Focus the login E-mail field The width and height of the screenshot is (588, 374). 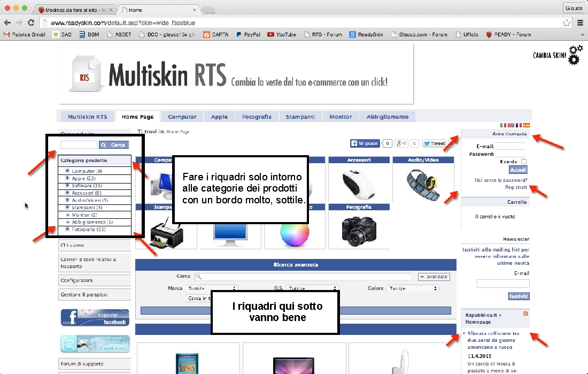(x=510, y=147)
